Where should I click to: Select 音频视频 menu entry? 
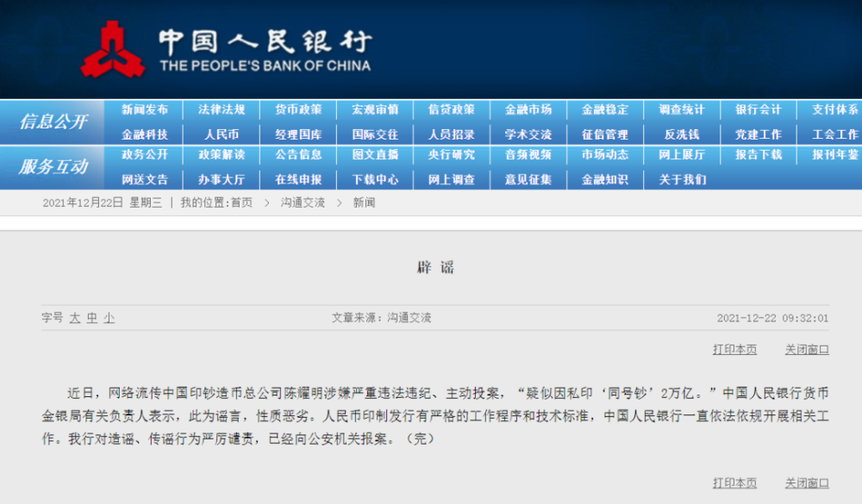(x=528, y=154)
